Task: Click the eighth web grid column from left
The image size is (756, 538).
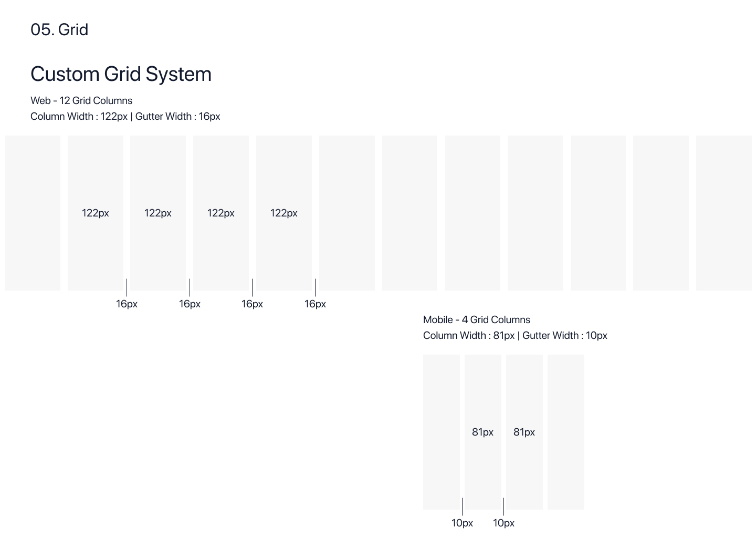Action: (472, 213)
